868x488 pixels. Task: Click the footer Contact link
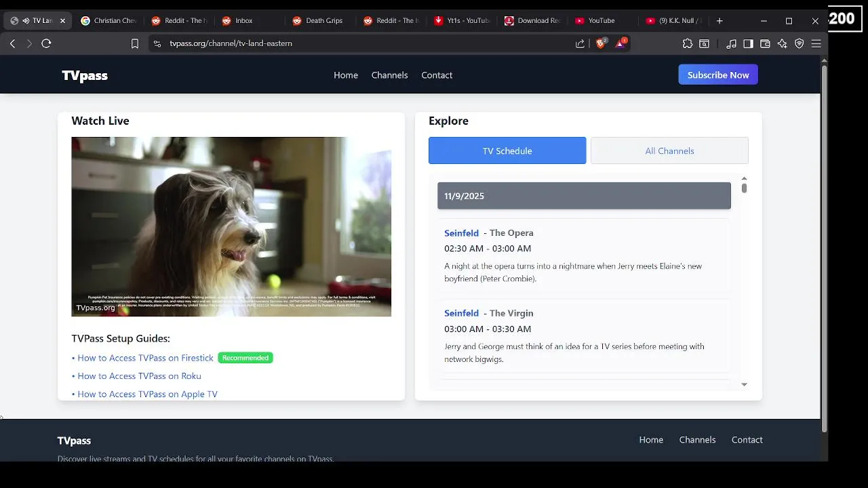coord(747,440)
